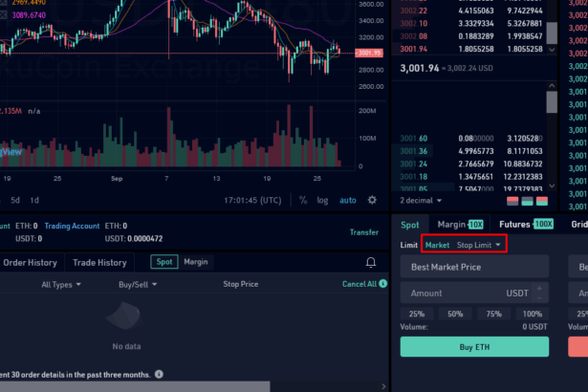Open All Types dropdown

(61, 284)
